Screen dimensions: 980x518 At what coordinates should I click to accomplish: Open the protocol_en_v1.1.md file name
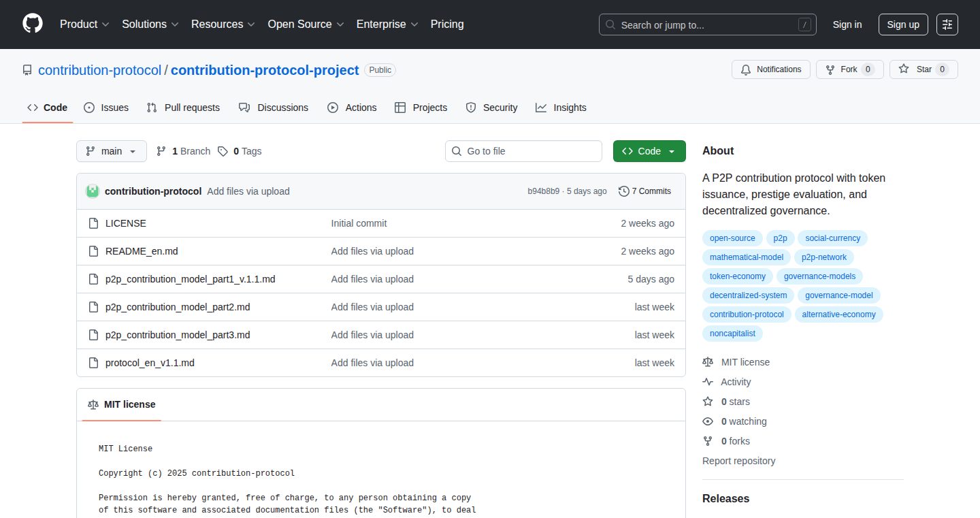(150, 363)
